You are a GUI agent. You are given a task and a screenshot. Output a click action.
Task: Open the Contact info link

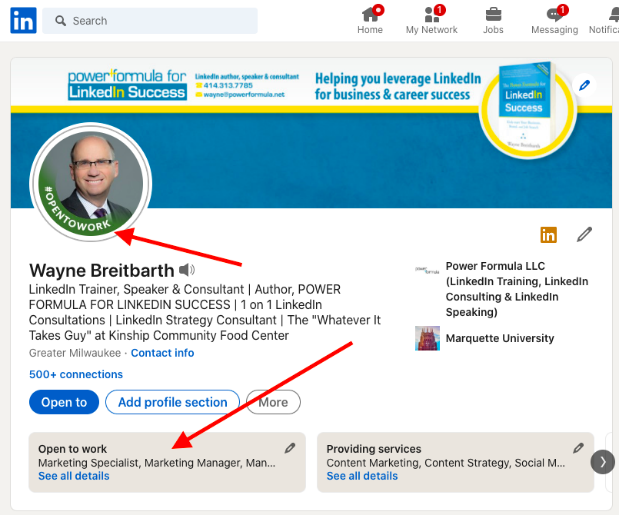(x=162, y=353)
